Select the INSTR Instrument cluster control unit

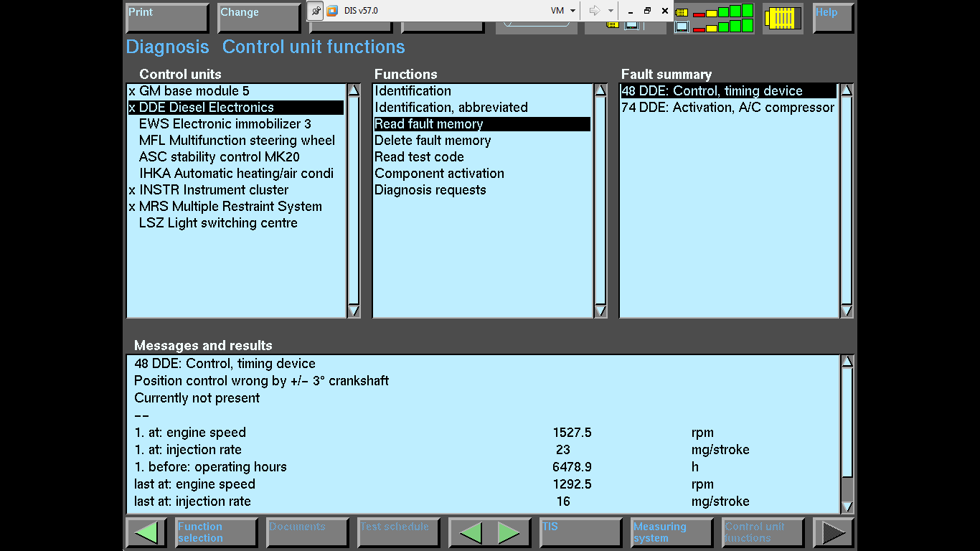[x=214, y=190]
